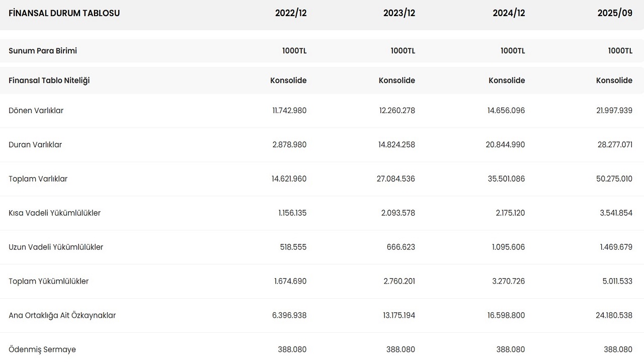Click the Duran Varlıklar row label

point(35,145)
